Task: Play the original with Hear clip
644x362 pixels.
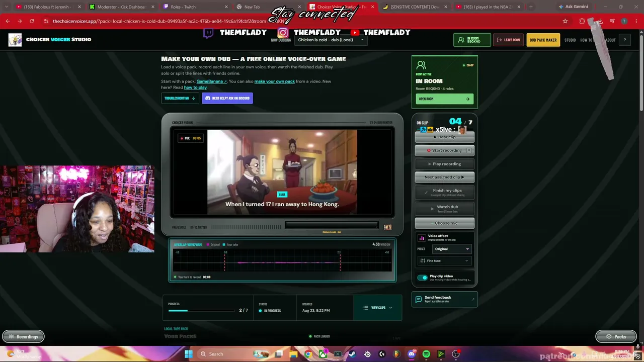Action: click(444, 137)
